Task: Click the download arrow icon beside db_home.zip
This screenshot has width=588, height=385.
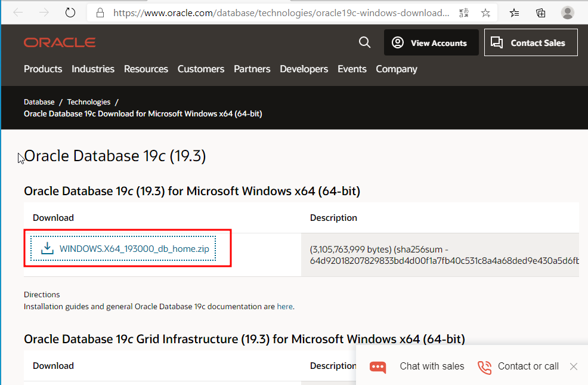Action: coord(47,248)
